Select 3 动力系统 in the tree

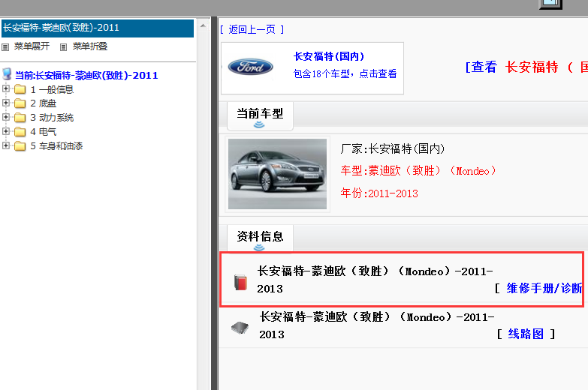point(52,118)
